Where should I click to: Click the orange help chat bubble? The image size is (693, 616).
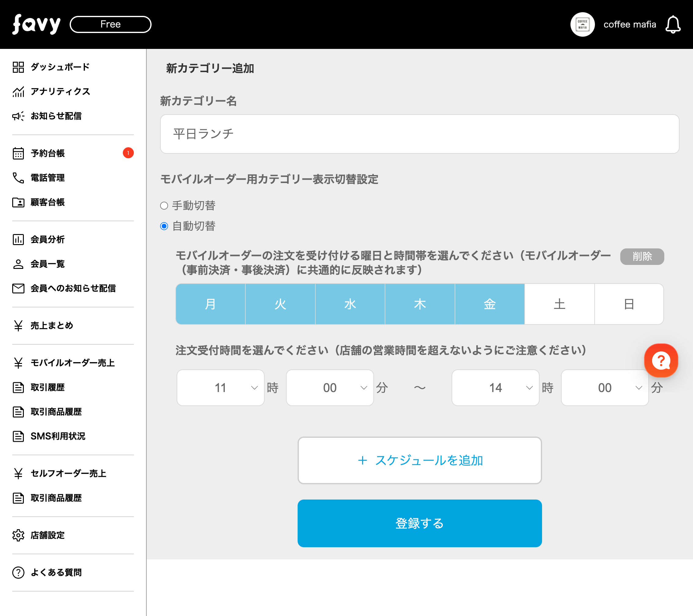point(661,360)
